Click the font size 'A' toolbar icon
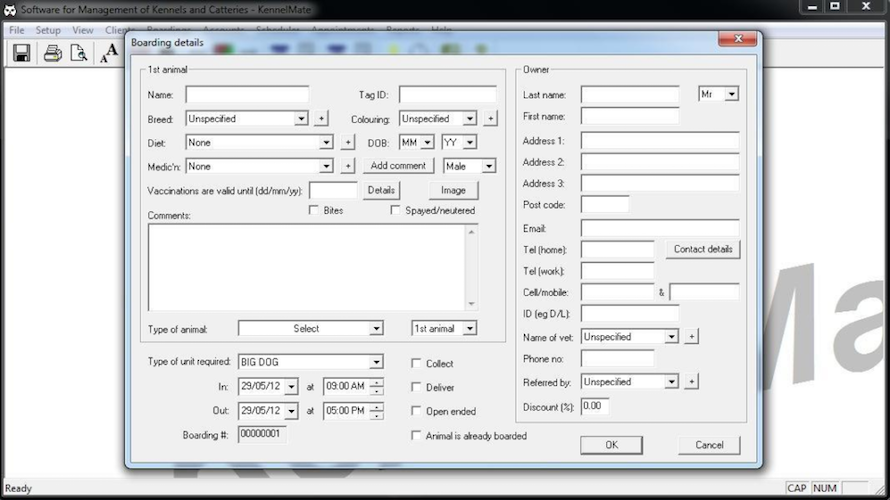This screenshot has height=500, width=890. coord(109,53)
